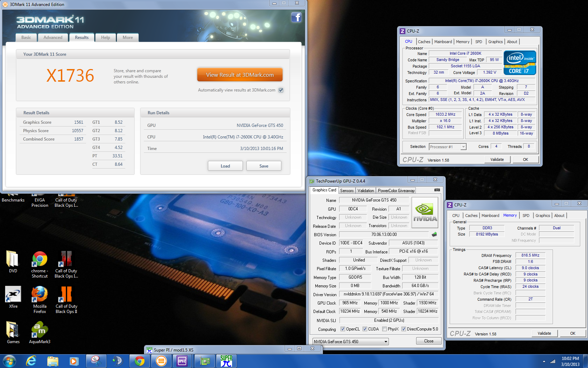Image resolution: width=588 pixels, height=368 pixels.
Task: Click OK in the top CPU-Z window
Action: point(525,159)
